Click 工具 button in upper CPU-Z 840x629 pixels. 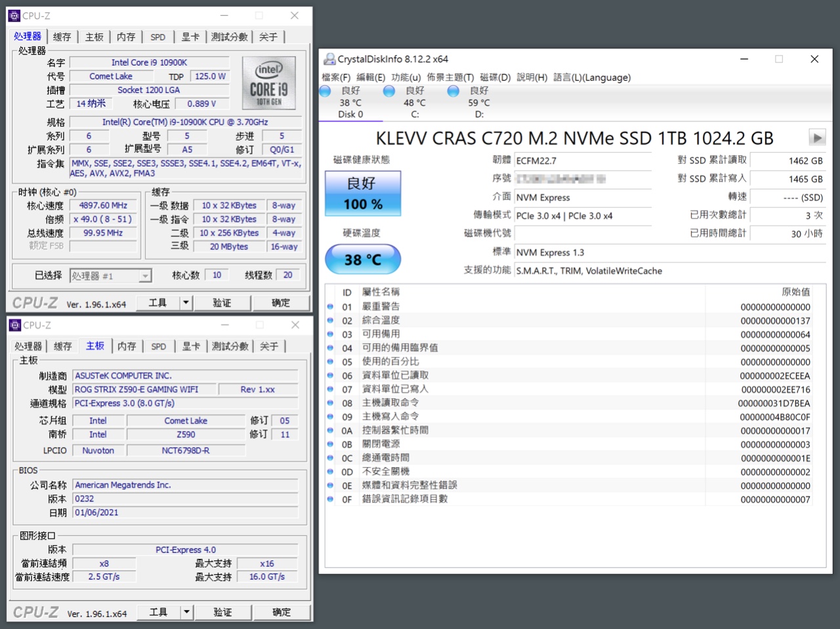pos(157,303)
